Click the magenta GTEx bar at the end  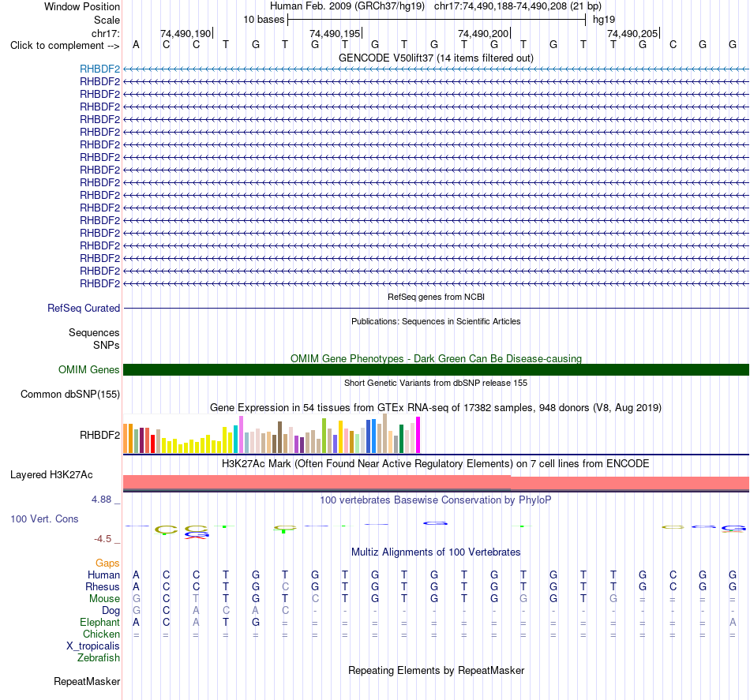(x=418, y=435)
